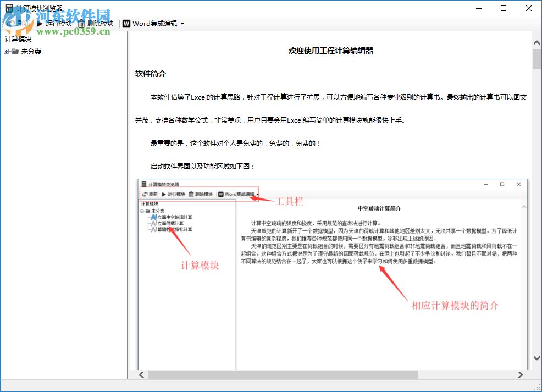Click the vertical scrollbar track
The height and width of the screenshot is (392, 542).
coord(536,220)
